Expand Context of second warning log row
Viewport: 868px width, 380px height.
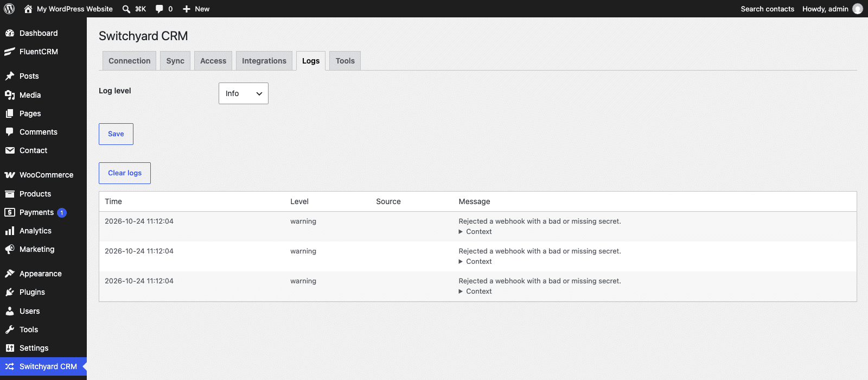tap(475, 262)
